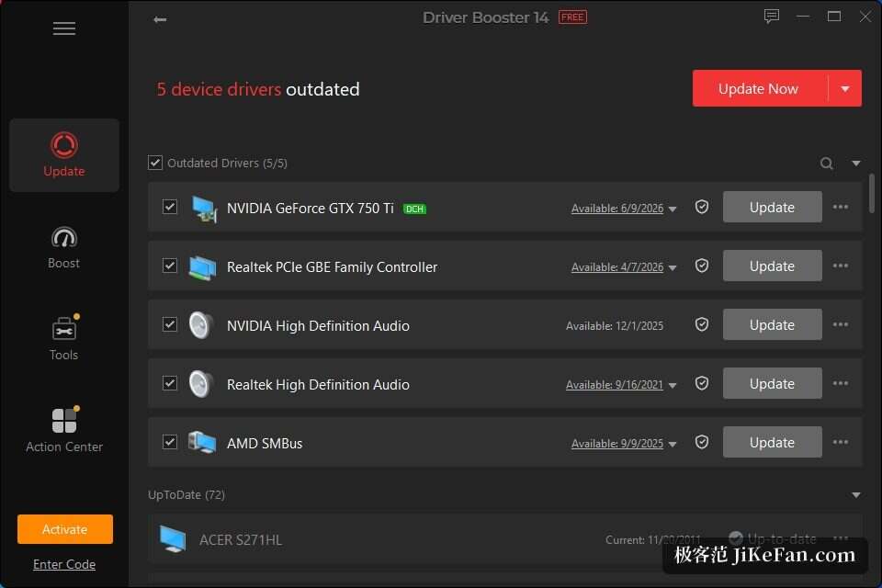Image resolution: width=882 pixels, height=588 pixels.
Task: Click the orange Activate button
Action: click(64, 529)
